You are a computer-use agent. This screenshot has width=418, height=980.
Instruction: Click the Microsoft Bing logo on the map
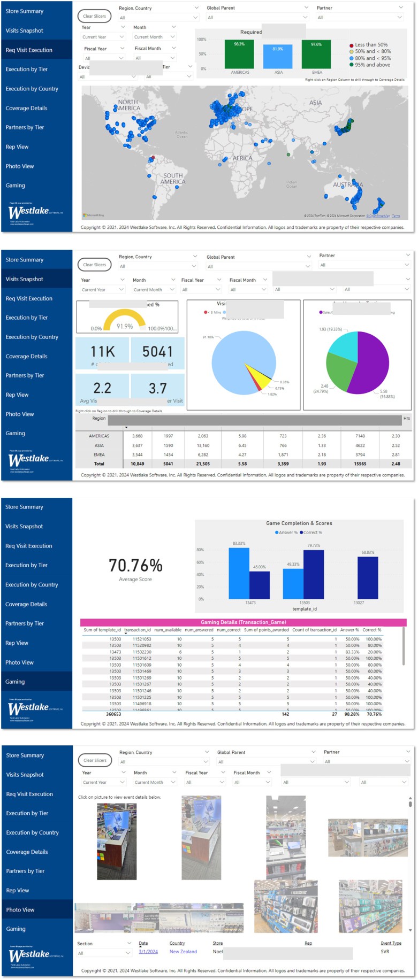click(x=94, y=215)
